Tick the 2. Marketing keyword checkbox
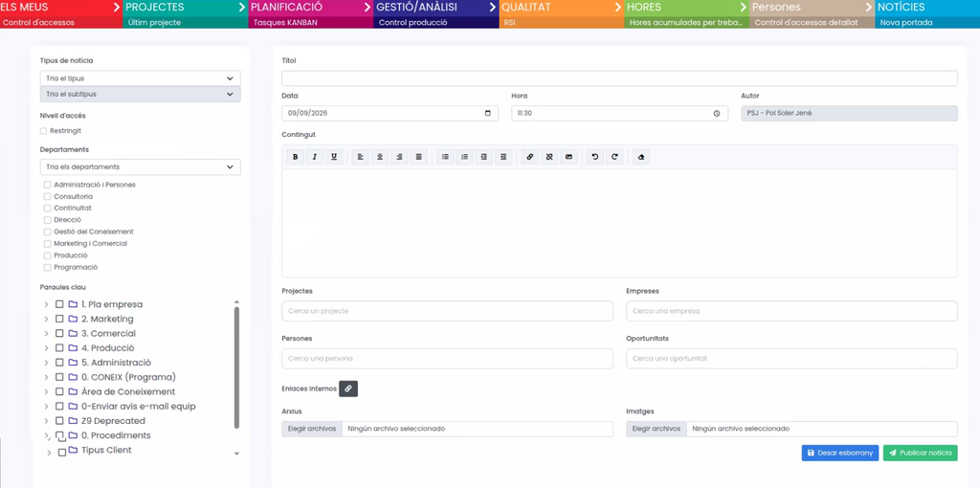The height and width of the screenshot is (488, 980). (59, 319)
